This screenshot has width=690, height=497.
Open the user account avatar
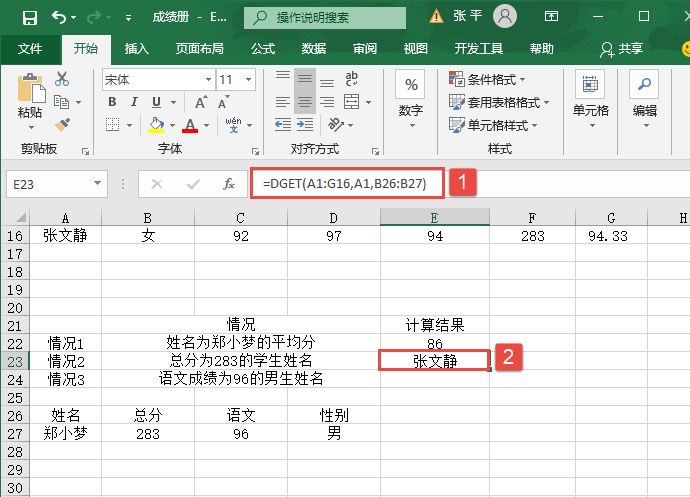[505, 16]
